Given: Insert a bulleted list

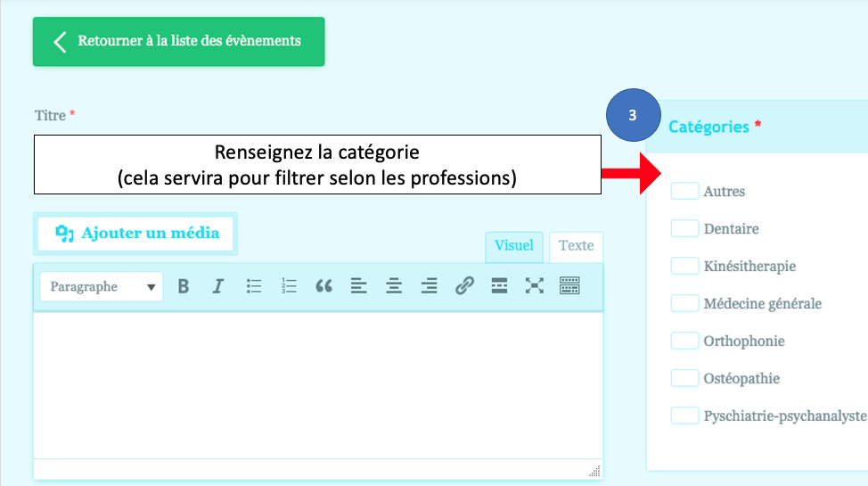Looking at the screenshot, I should pyautogui.click(x=254, y=286).
